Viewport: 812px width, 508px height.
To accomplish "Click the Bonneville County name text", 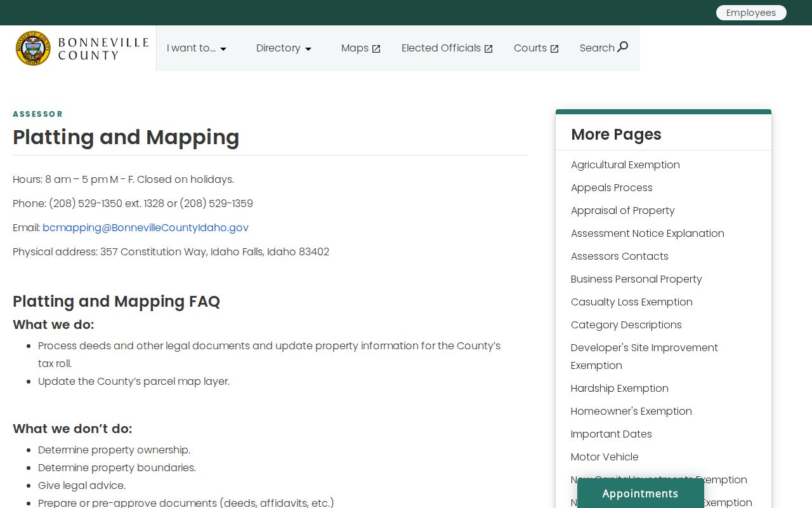I will click(x=103, y=49).
